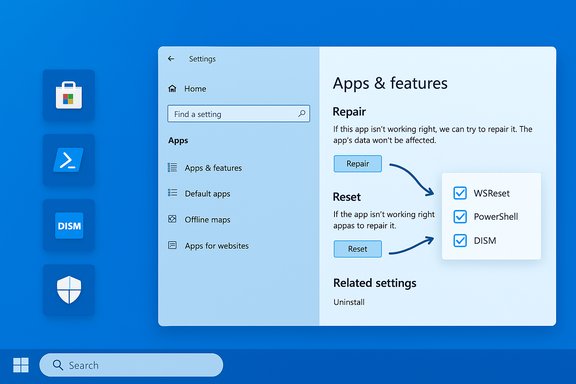Viewport: 576px width, 384px height.
Task: Click the Repair section heading
Action: click(349, 111)
